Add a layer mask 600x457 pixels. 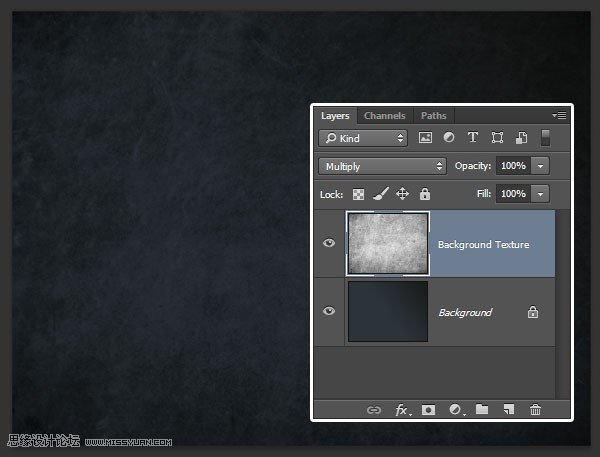[x=428, y=410]
